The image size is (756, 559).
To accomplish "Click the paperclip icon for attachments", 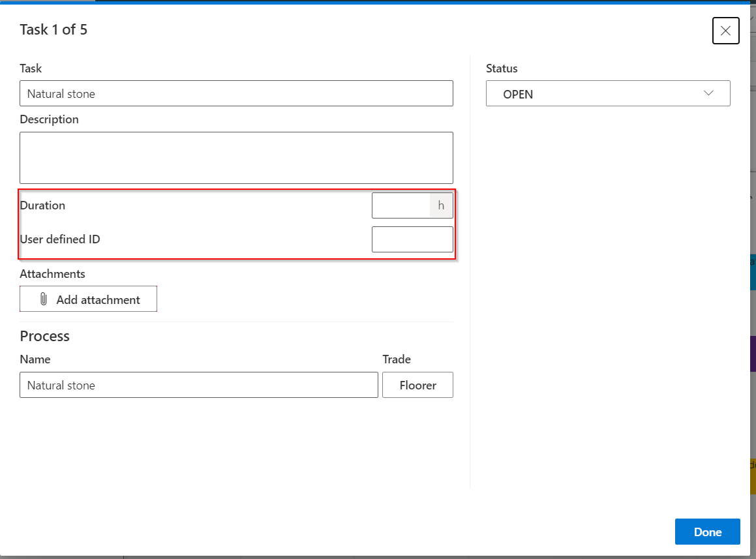I will point(44,299).
